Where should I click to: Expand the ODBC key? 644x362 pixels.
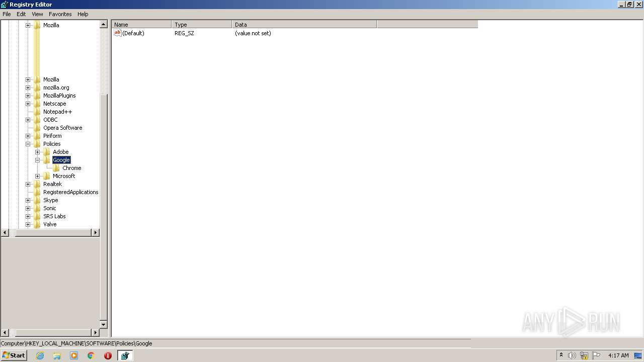click(x=28, y=120)
